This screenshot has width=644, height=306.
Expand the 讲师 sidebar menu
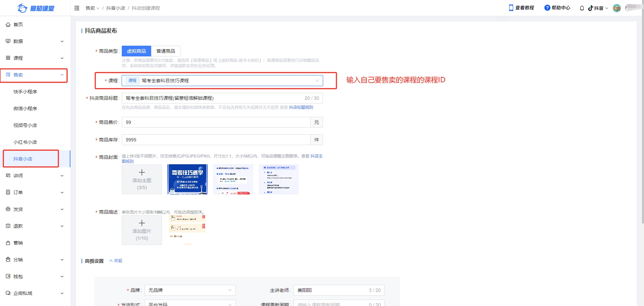[62, 176]
